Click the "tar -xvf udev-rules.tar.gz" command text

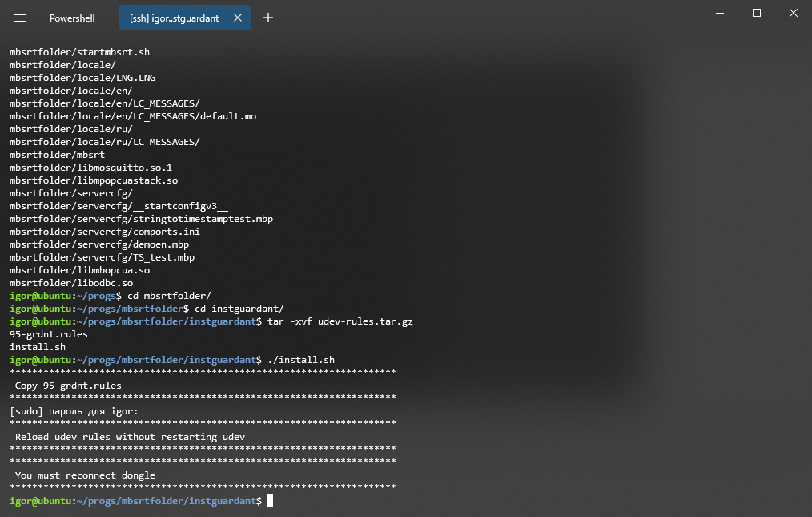pos(342,321)
